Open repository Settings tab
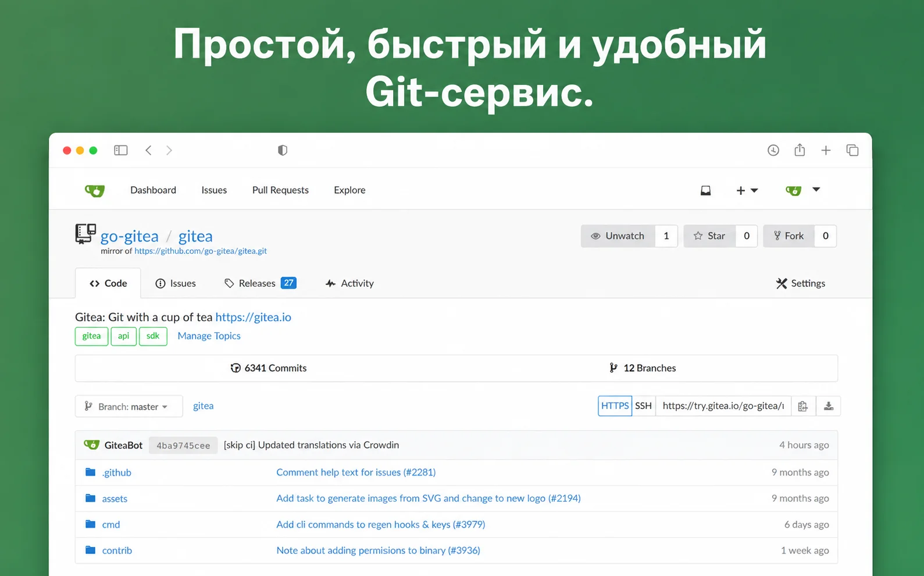 (801, 283)
